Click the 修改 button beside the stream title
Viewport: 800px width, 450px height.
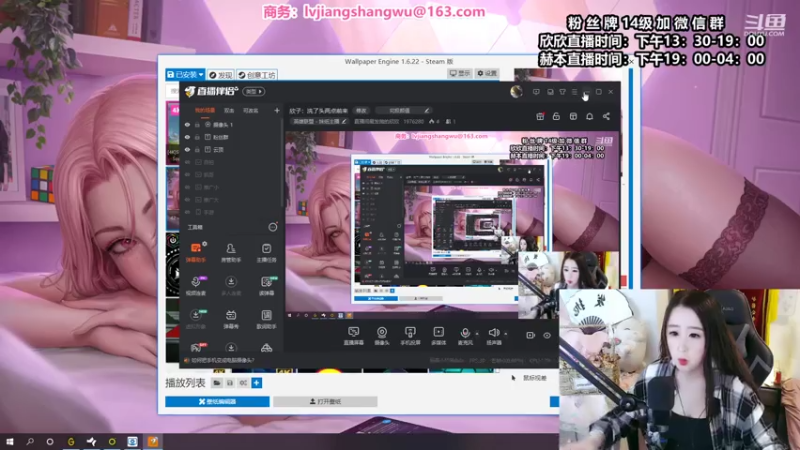coord(361,110)
